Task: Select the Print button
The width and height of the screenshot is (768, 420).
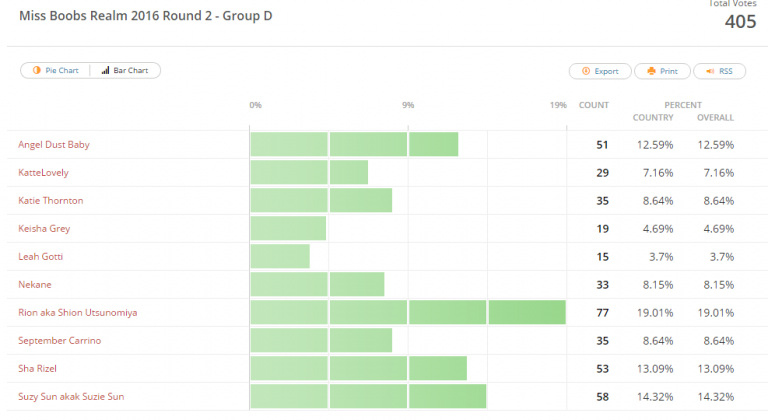Action: pos(662,71)
